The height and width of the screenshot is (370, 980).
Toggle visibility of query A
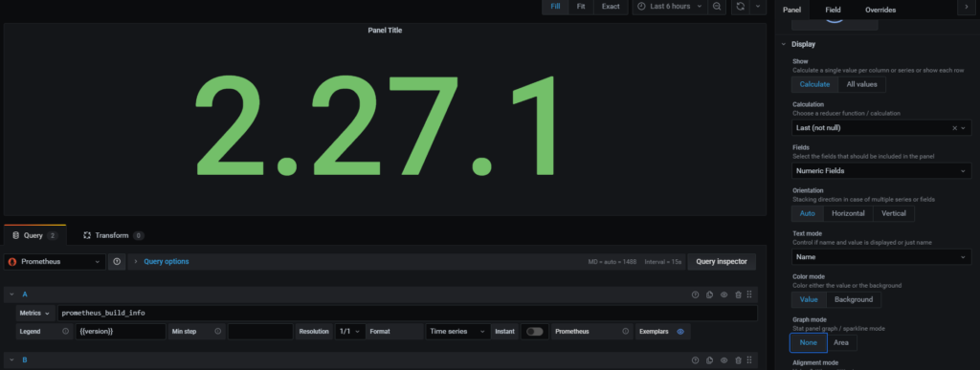point(724,294)
